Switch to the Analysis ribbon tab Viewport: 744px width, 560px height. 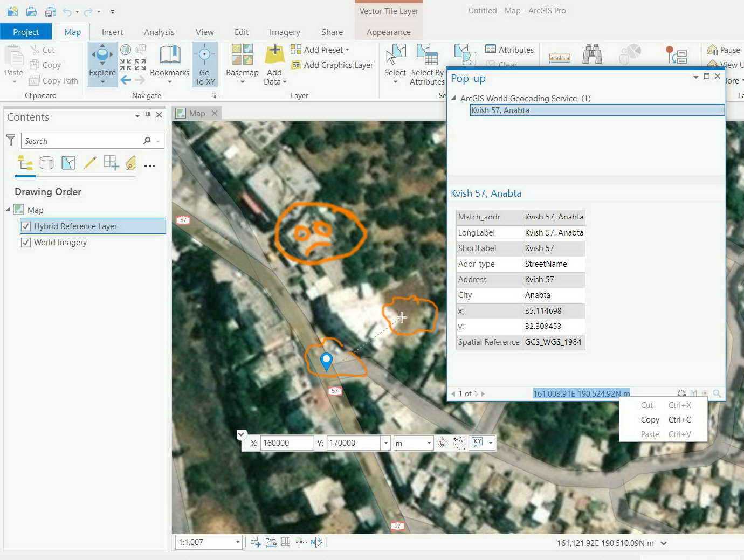click(159, 32)
